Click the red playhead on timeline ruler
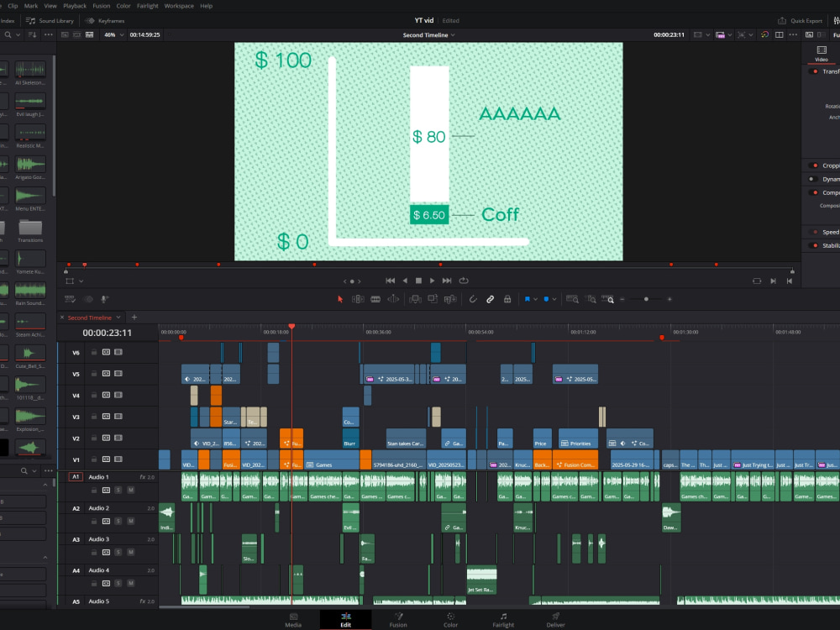Screen dimensions: 840x630 point(291,326)
